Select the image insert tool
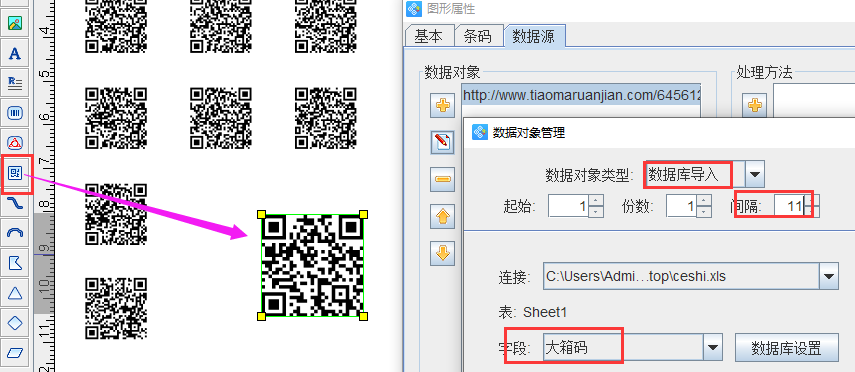Viewport: 855px width, 372px height. coord(15,23)
